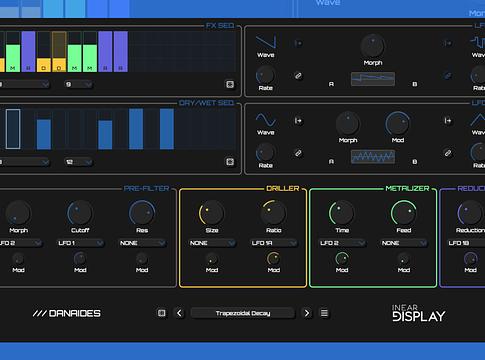This screenshot has width=485, height=360.
Task: Select the sawtooth Wave icon in the LFO panel
Action: (266, 42)
